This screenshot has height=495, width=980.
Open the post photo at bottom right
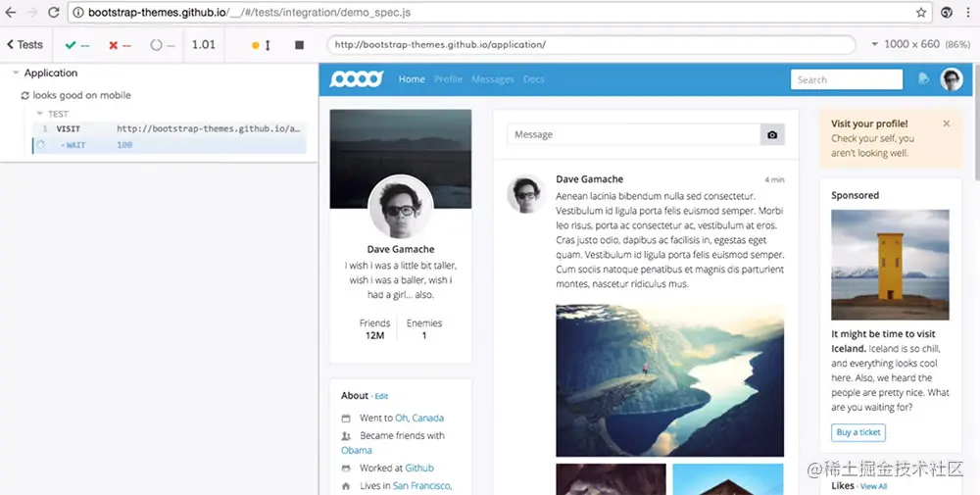[728, 479]
